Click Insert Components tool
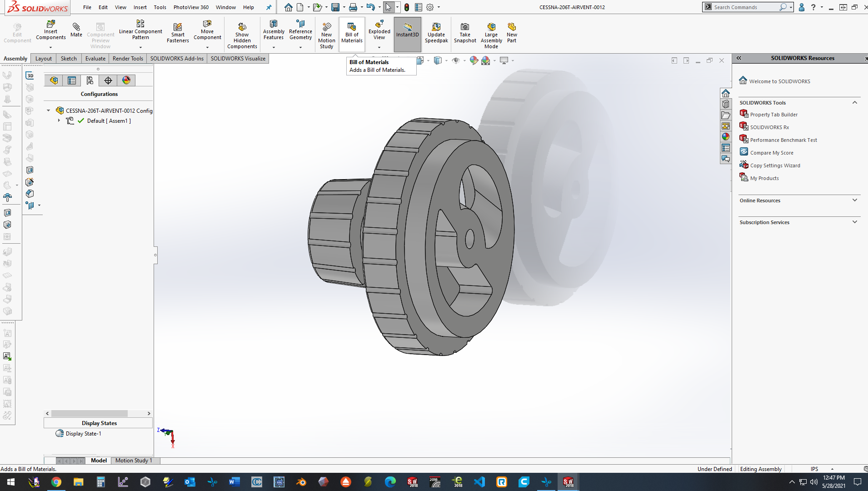The height and width of the screenshot is (491, 868). click(50, 30)
